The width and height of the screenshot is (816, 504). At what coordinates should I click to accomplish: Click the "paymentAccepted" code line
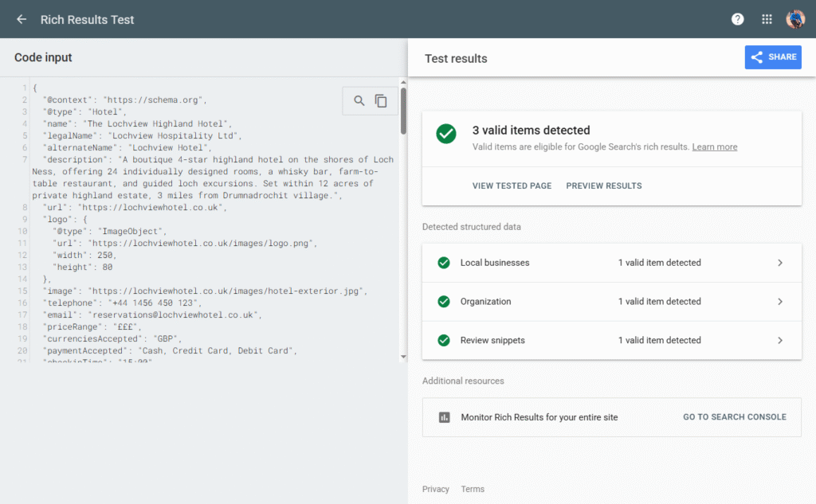[x=170, y=350]
